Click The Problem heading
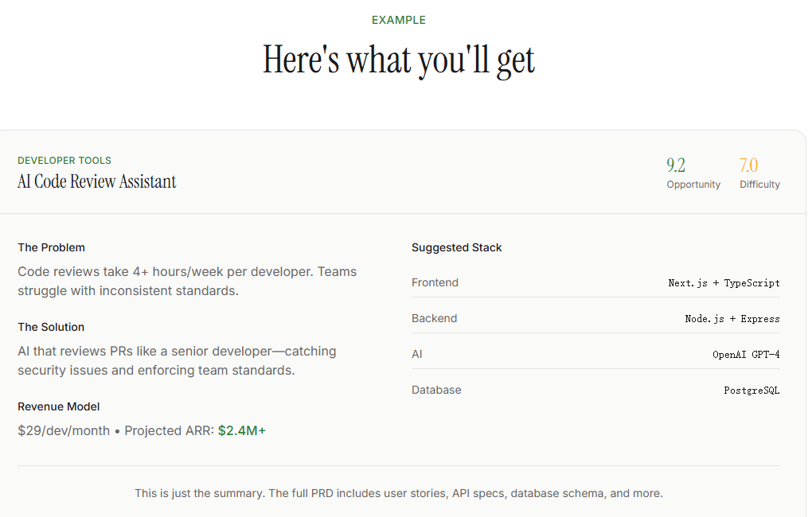 tap(51, 247)
